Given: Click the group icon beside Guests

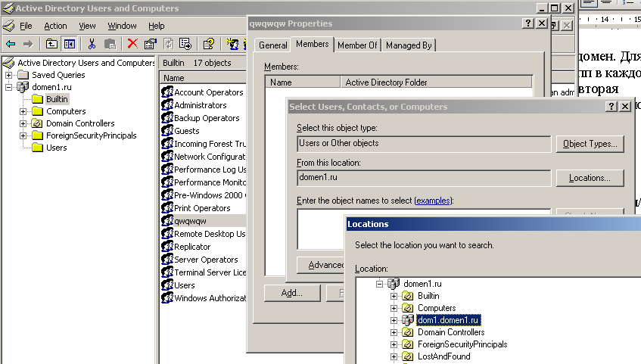Looking at the screenshot, I should tap(167, 130).
